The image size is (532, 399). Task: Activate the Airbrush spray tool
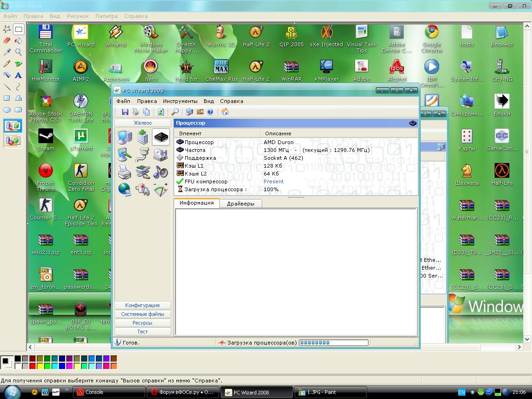(7, 75)
